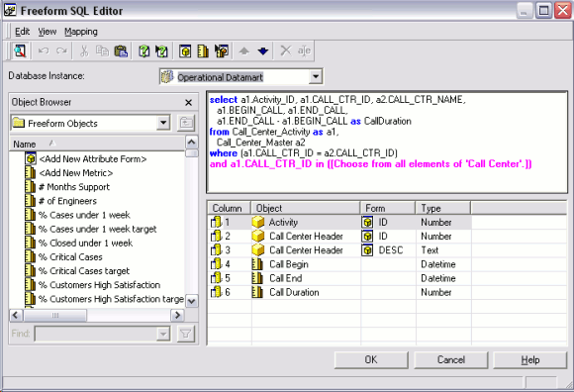Click the object list scroll up arrow

pyautogui.click(x=192, y=142)
